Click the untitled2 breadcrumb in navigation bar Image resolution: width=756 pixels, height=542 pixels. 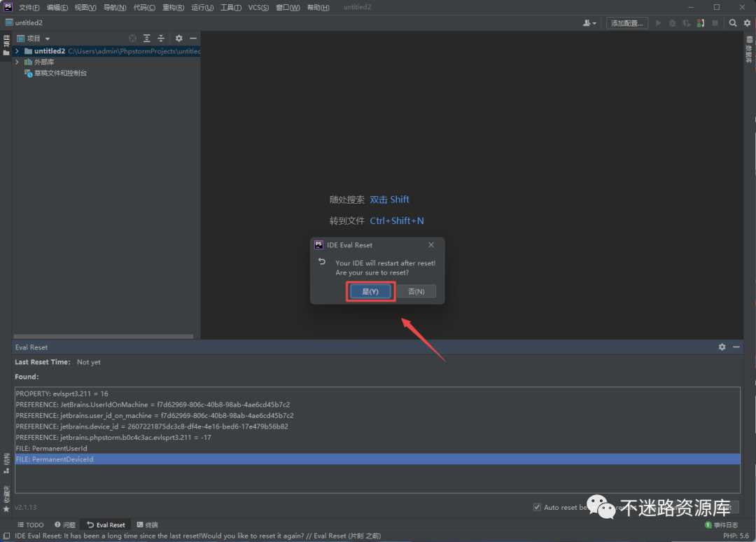click(24, 22)
